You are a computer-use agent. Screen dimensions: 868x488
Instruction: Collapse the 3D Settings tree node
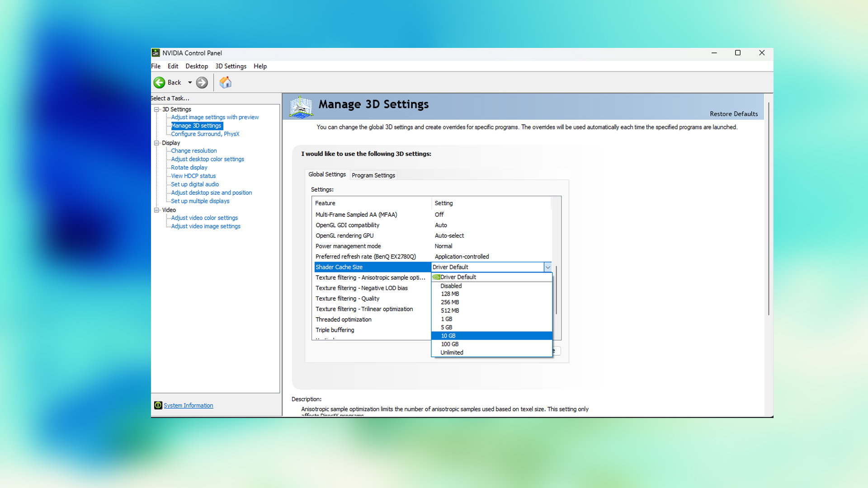[x=157, y=109]
